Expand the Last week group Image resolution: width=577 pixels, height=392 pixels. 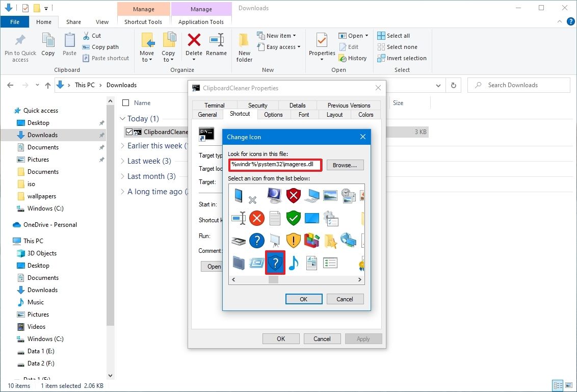pos(122,161)
